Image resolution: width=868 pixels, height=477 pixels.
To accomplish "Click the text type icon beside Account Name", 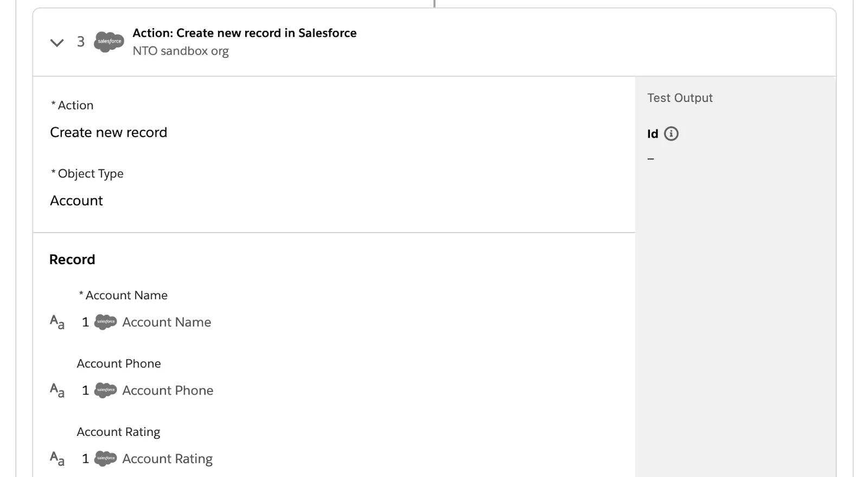I will point(58,323).
